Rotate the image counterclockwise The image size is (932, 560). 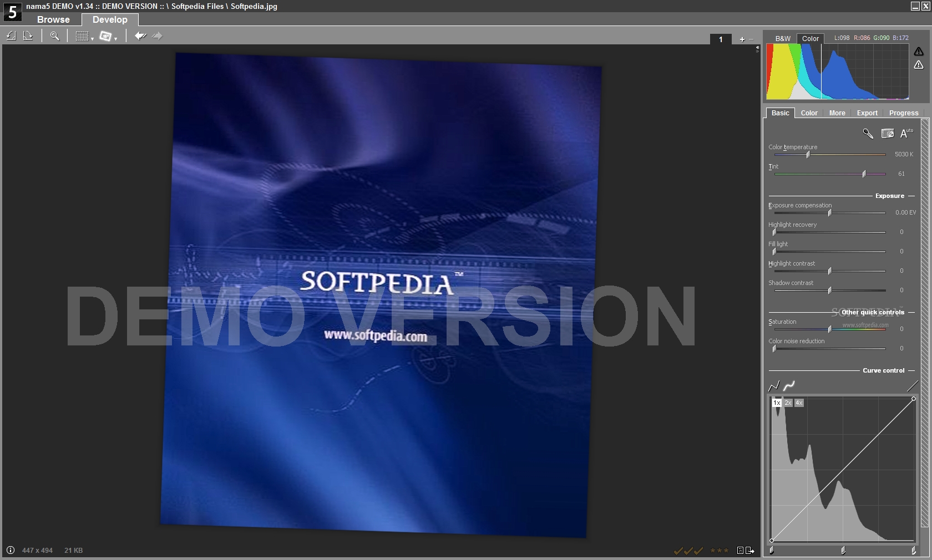(x=11, y=36)
